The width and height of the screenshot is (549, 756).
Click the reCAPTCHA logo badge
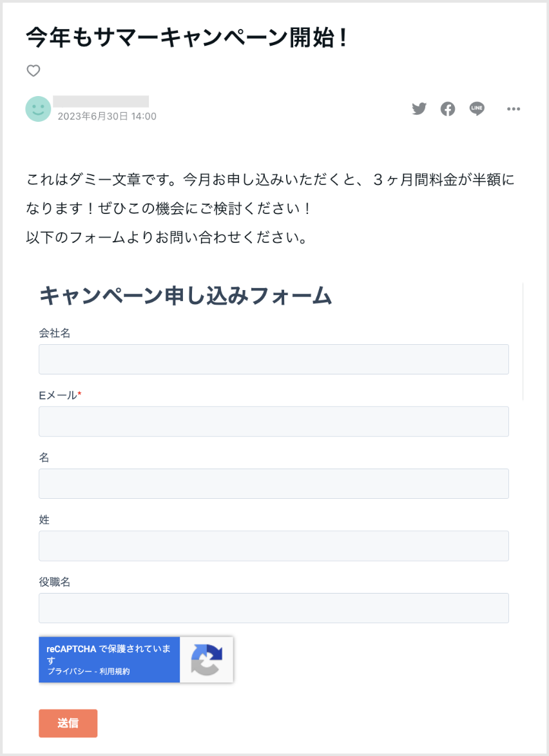pos(206,659)
